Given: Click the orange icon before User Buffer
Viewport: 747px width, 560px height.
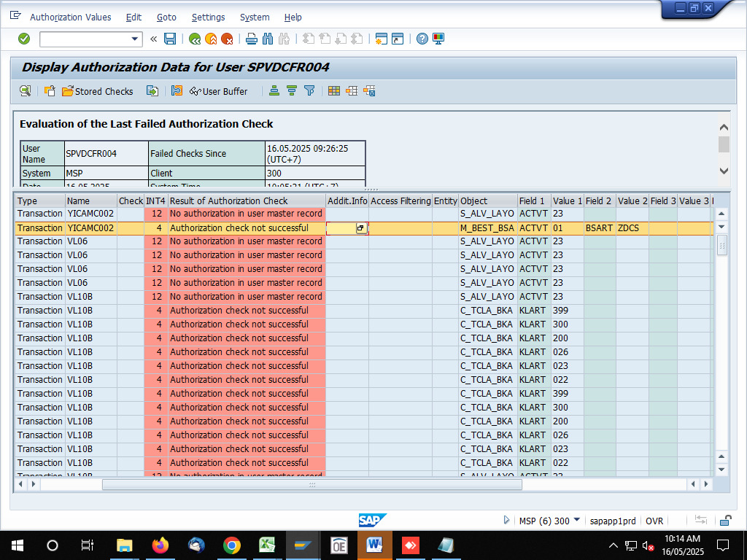Looking at the screenshot, I should coord(177,91).
